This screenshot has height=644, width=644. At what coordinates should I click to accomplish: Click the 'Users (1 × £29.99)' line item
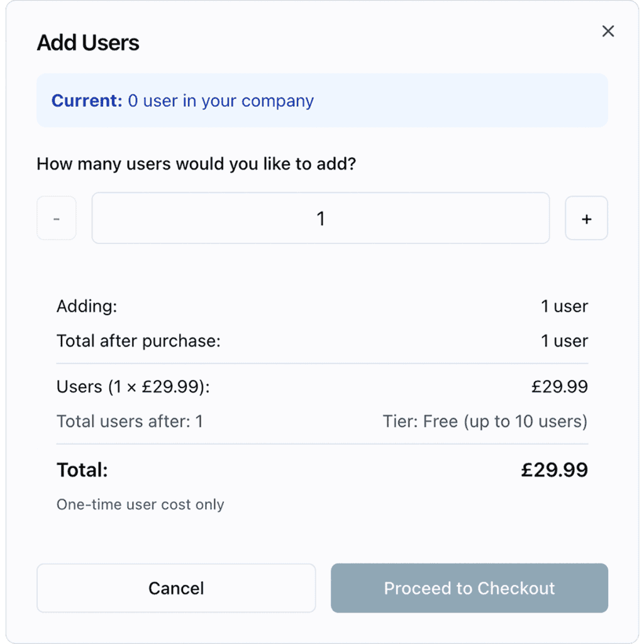coord(133,386)
